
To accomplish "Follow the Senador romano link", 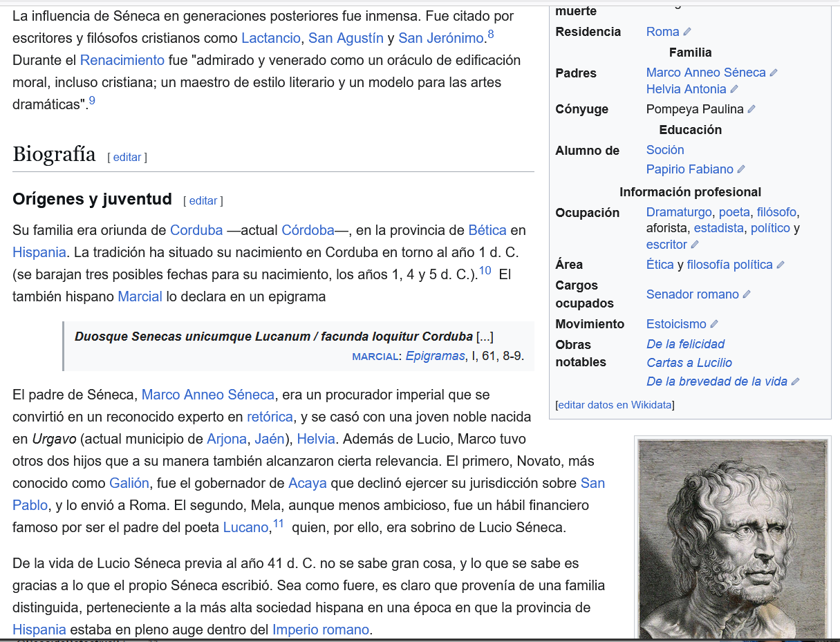I will 693,294.
